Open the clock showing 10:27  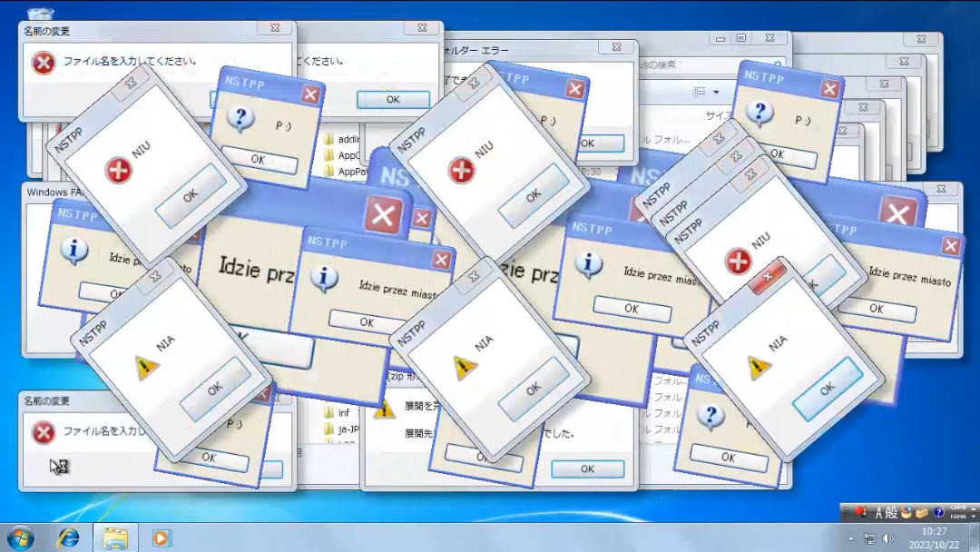pyautogui.click(x=934, y=537)
